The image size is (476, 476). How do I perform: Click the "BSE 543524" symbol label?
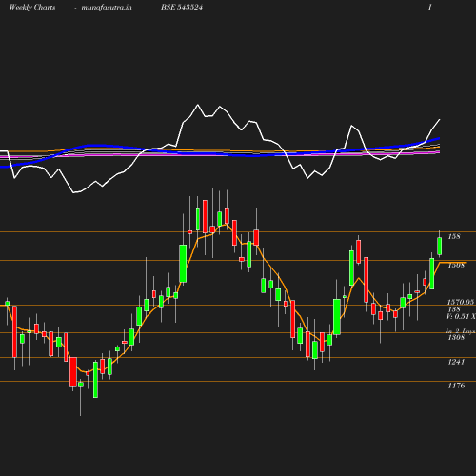182,7
